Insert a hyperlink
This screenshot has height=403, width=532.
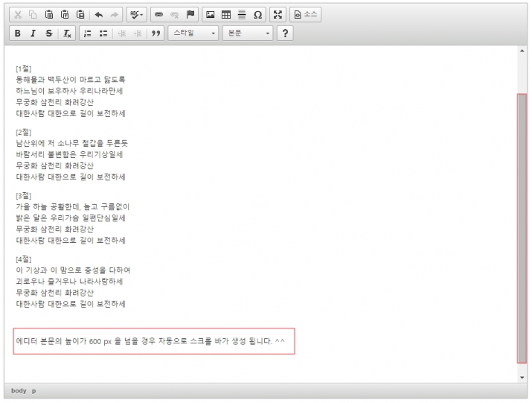pyautogui.click(x=158, y=15)
